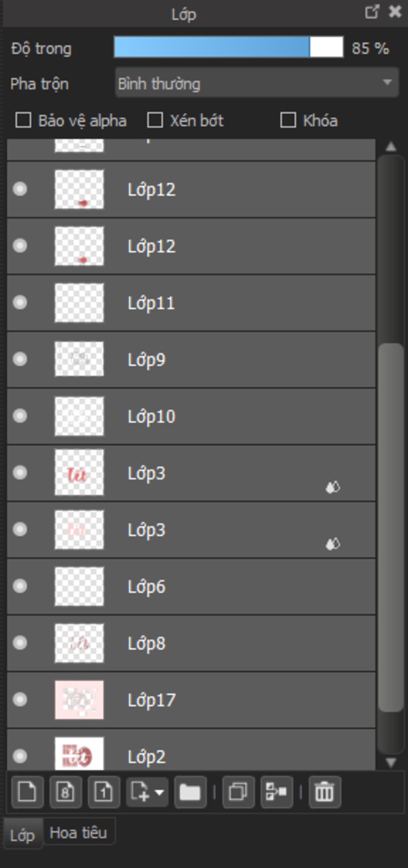This screenshot has height=868, width=408.
Task: Add a new 8-bit layer
Action: (x=65, y=792)
